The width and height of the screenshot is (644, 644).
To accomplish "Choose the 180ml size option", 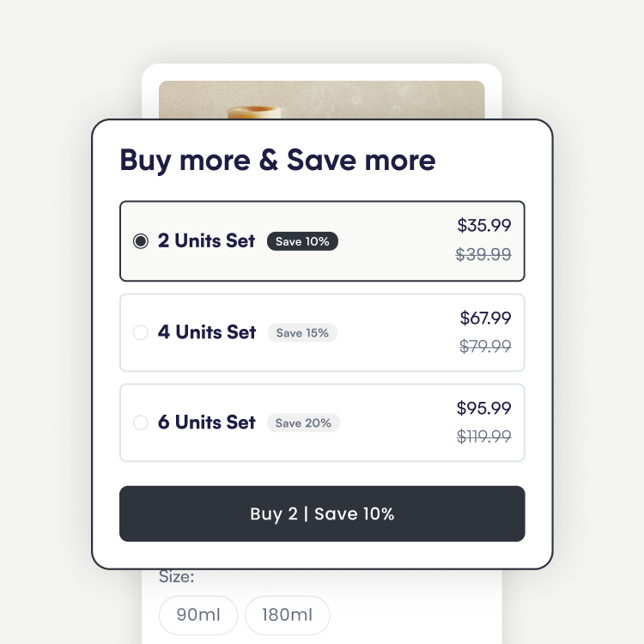I will tap(288, 615).
